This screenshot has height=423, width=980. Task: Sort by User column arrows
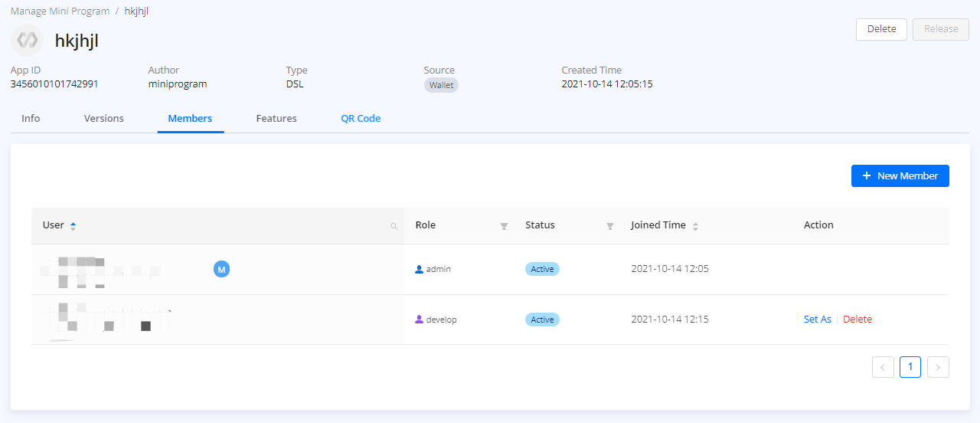click(73, 226)
